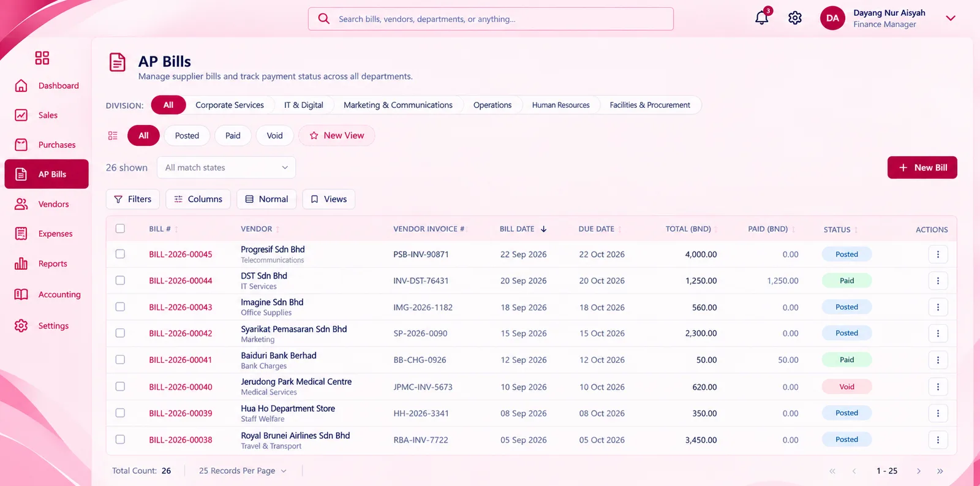Screen dimensions: 980x486
Task: Open Expenses from the sidebar
Action: 47,234
